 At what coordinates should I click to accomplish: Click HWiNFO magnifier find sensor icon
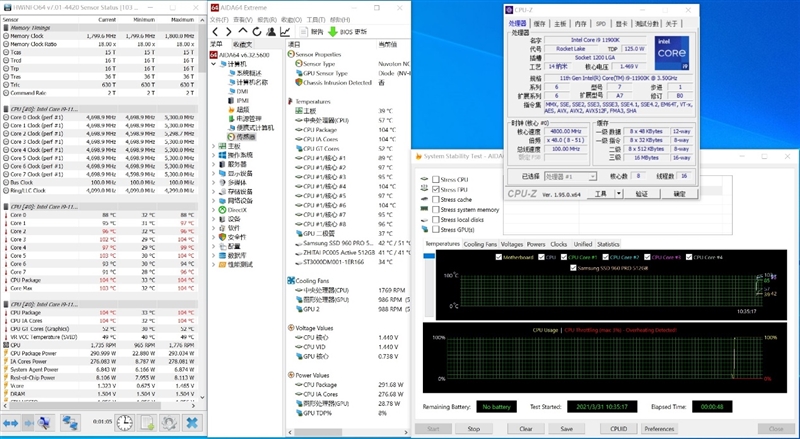pos(44,423)
